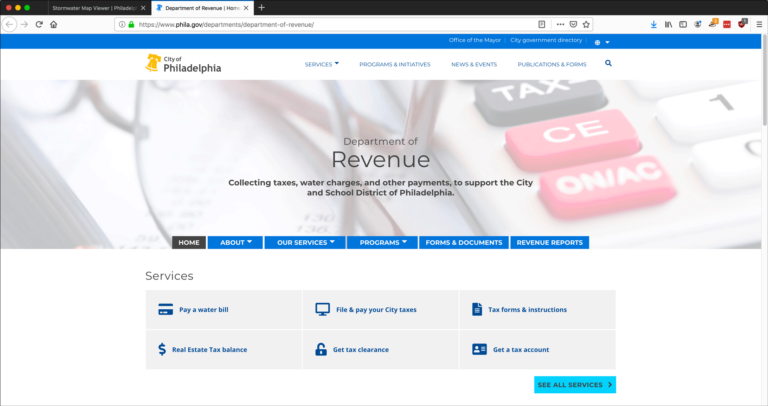Viewport: 768px width, 406px height.
Task: Select the Home department nav item
Action: point(189,242)
